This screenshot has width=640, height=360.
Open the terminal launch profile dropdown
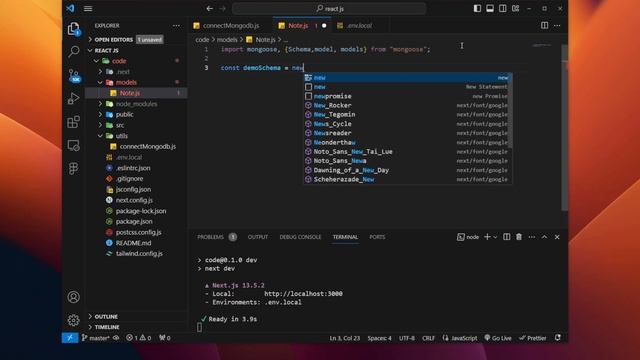tap(496, 237)
